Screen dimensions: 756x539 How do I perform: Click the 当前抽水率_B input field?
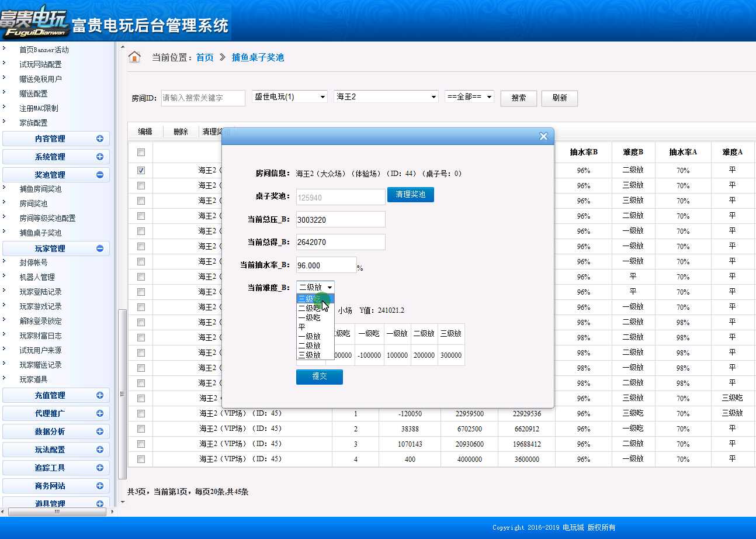(327, 265)
